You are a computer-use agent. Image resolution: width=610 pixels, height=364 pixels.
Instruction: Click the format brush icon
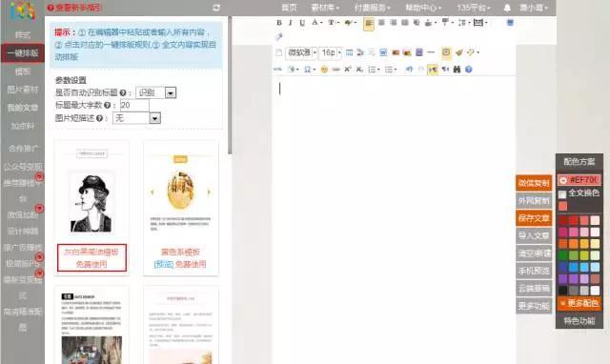(x=459, y=52)
